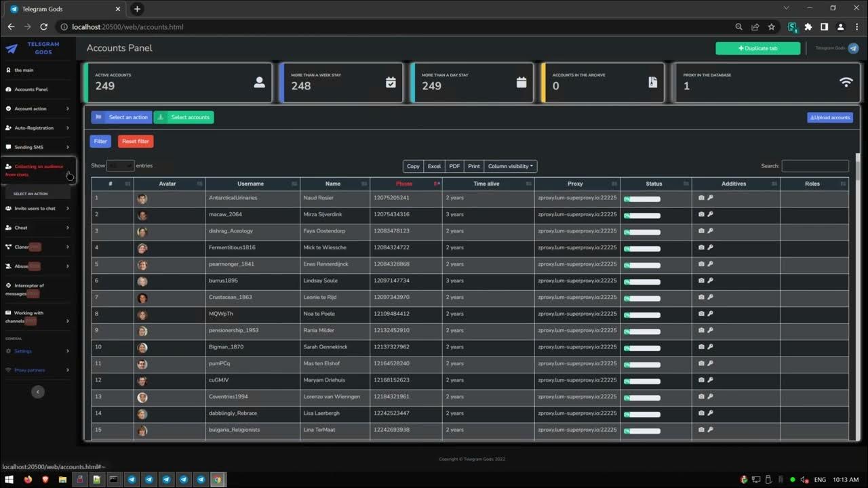Open Chrome from the taskbar

point(218,479)
